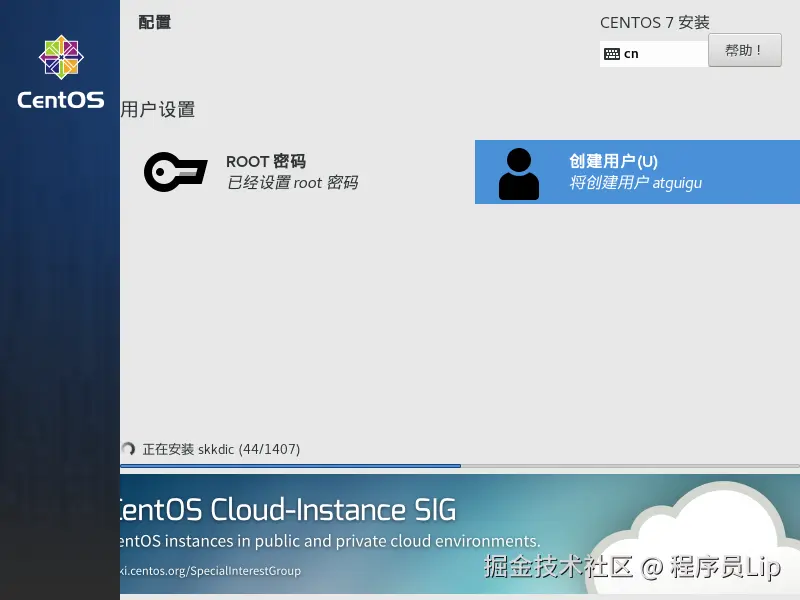Click the centos.org/SpecialInterestGroup banner link
This screenshot has width=800, height=600.
pyautogui.click(x=210, y=571)
